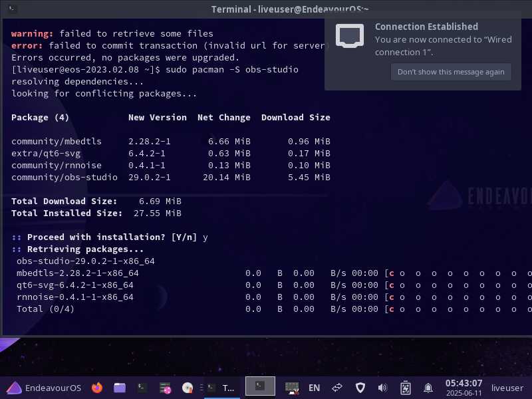Viewport: 532px width, 399px height.
Task: Click the "Download Size" column header
Action: pos(296,118)
